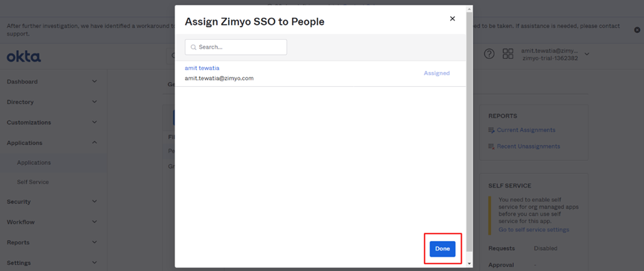
Task: Open Current Assignments report link
Action: (526, 130)
